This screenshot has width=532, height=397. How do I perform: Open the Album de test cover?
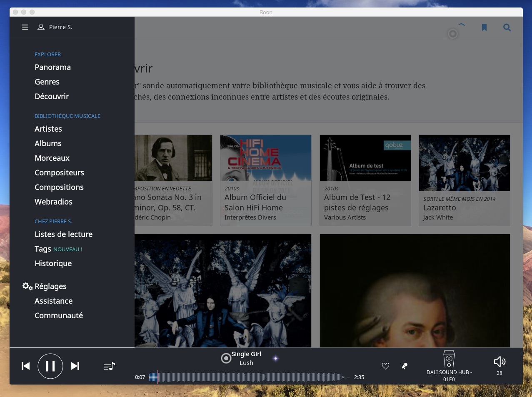[365, 158]
